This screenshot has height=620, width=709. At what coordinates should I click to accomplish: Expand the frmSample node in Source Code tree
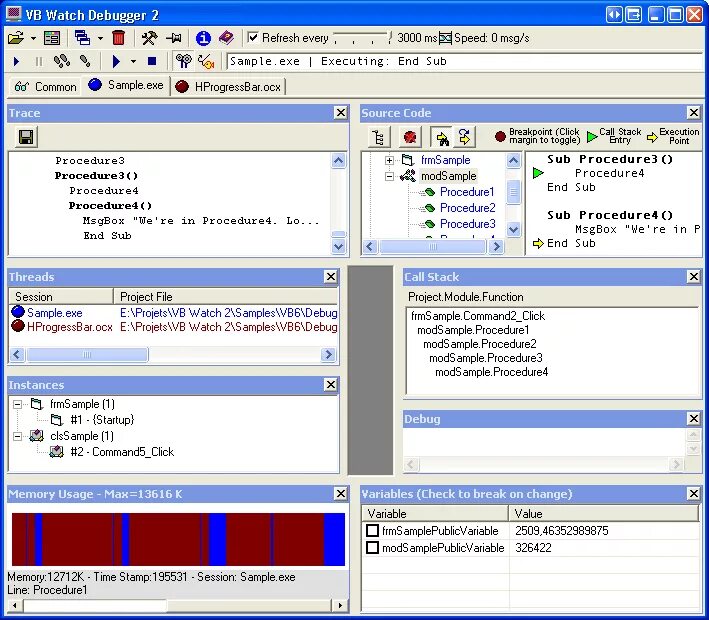(x=389, y=160)
